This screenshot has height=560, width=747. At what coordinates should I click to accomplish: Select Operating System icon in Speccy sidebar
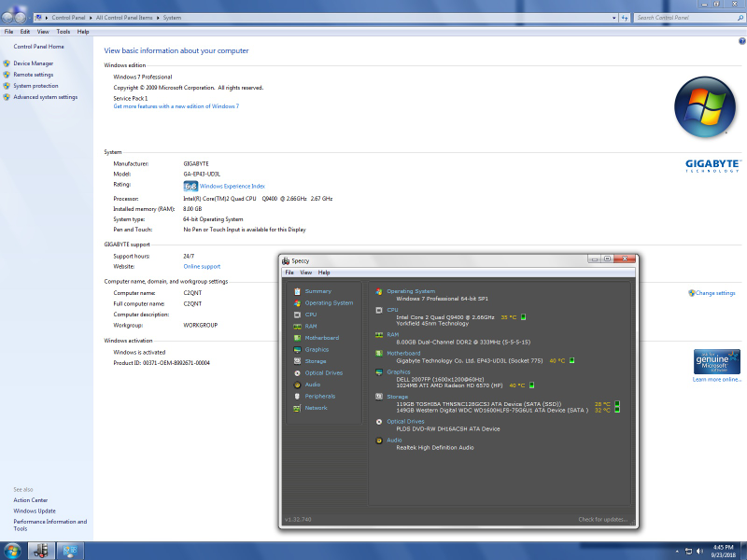pos(297,302)
